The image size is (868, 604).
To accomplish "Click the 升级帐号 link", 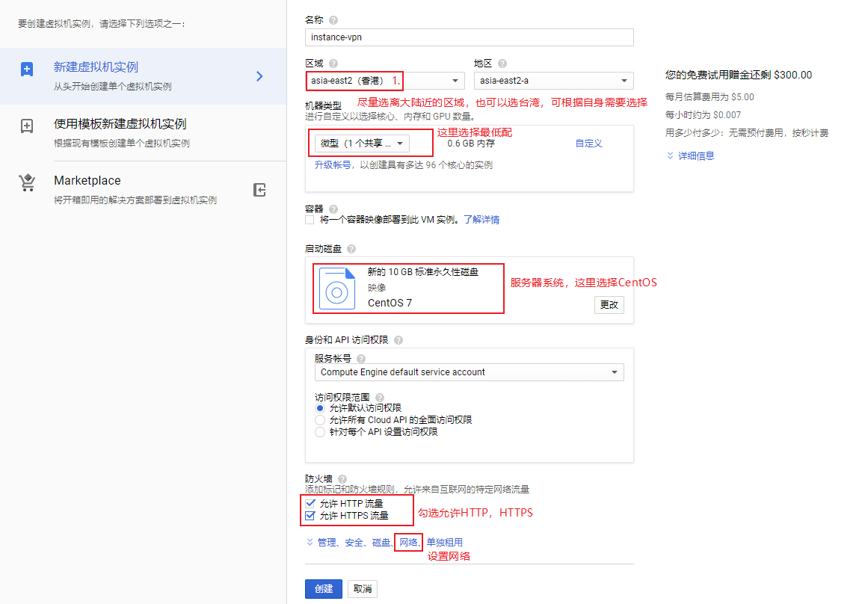I will [333, 165].
